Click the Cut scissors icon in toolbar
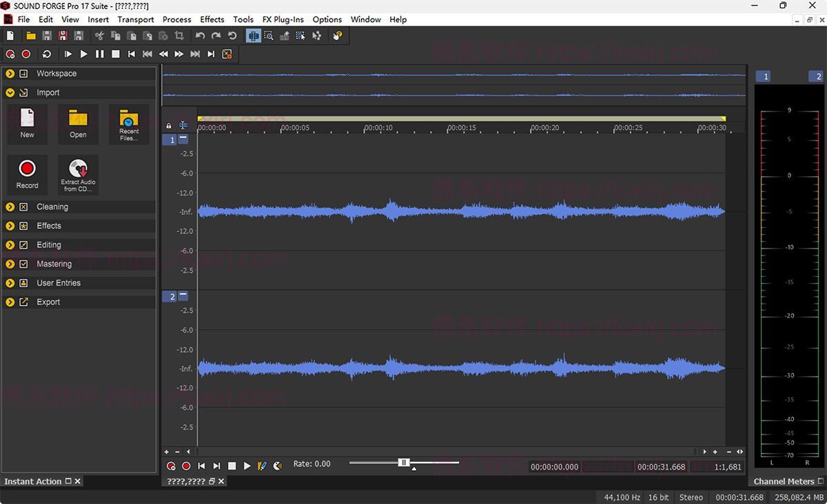This screenshot has height=504, width=827. coord(99,36)
